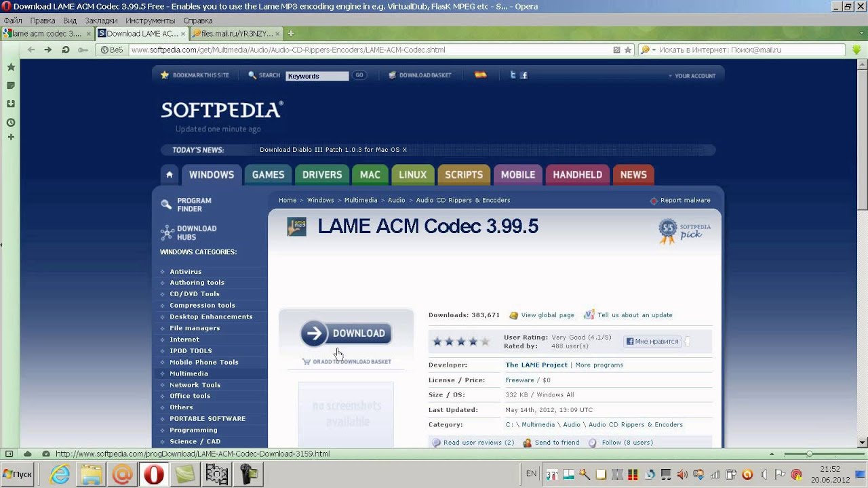Viewport: 868px width, 488px height.
Task: Go back with the browser back arrow
Action: pyautogui.click(x=31, y=49)
